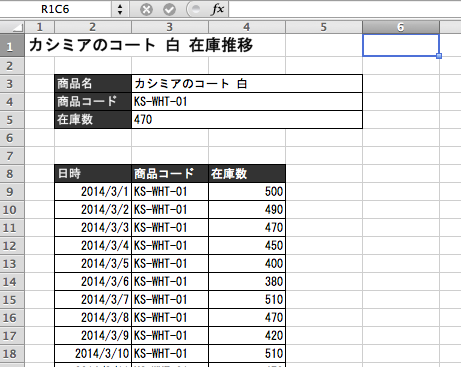The image size is (461, 367).
Task: Click KS-WHT-01 code cell in row 18
Action: tap(170, 354)
